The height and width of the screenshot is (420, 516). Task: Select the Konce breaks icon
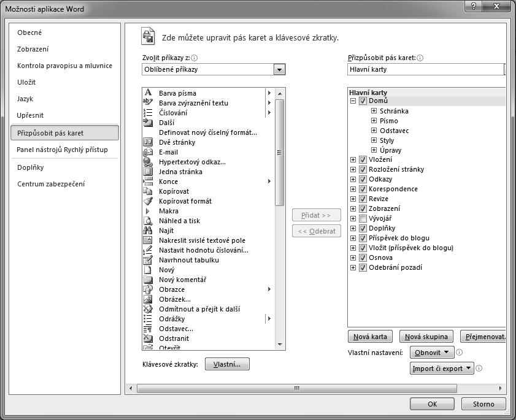pyautogui.click(x=148, y=181)
